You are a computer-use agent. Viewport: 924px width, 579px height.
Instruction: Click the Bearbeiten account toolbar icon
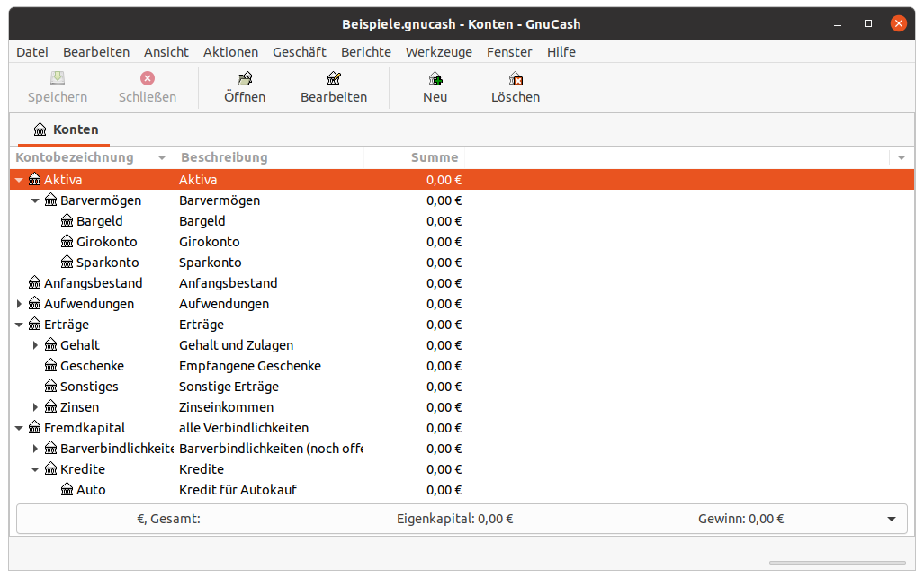334,79
